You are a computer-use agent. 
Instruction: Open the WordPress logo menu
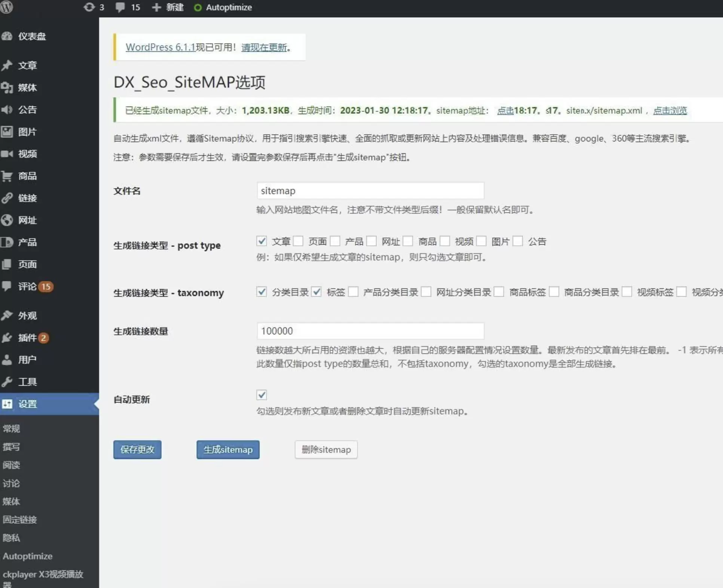(x=6, y=7)
